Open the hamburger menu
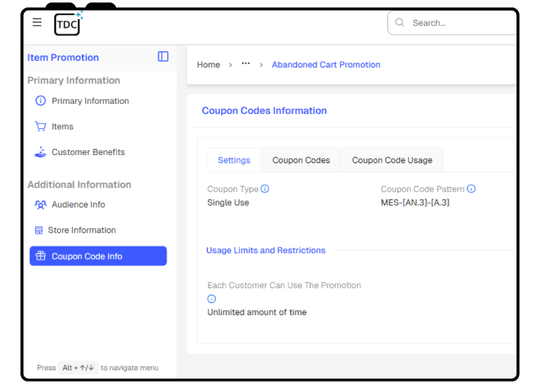 (x=37, y=22)
